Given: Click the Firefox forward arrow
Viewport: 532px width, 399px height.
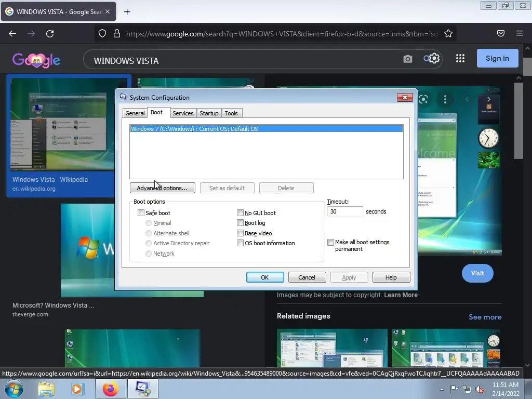Looking at the screenshot, I should click(x=31, y=34).
